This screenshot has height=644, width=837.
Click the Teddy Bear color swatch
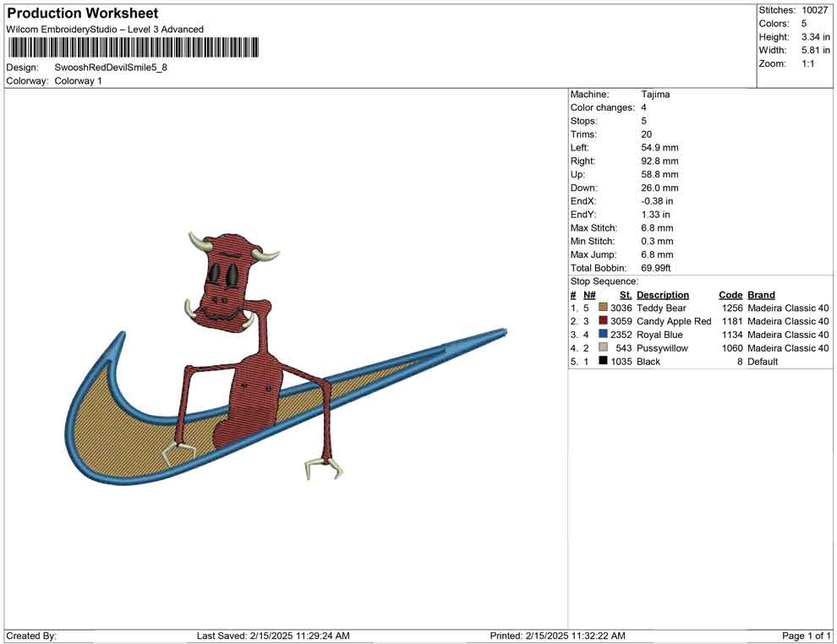coord(603,308)
